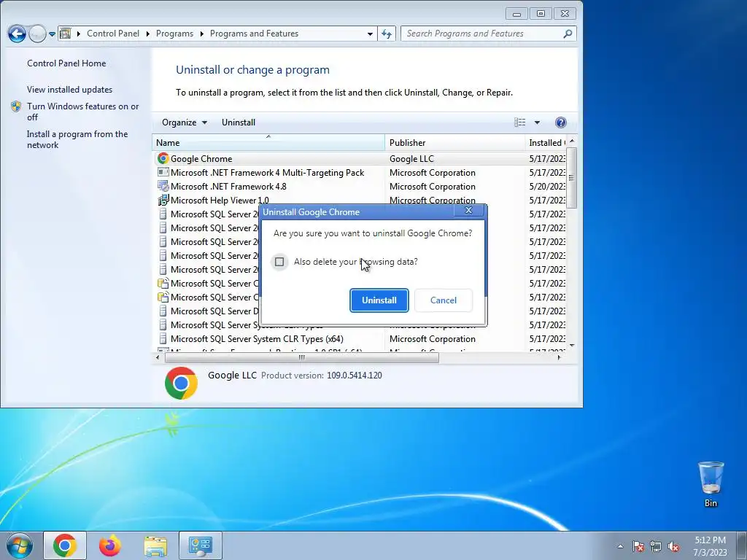Click the Help question mark icon

561,122
